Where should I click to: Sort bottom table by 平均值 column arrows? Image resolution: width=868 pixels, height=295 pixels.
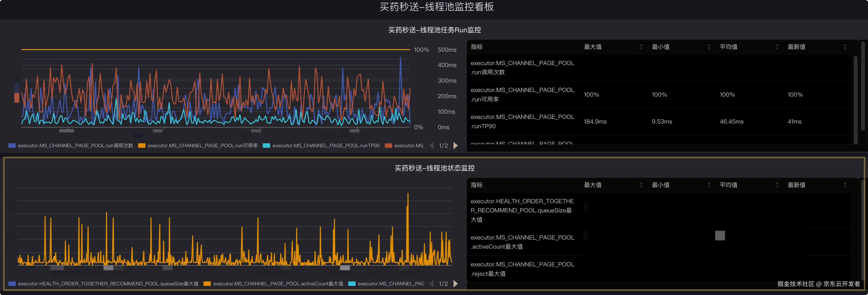(x=777, y=185)
